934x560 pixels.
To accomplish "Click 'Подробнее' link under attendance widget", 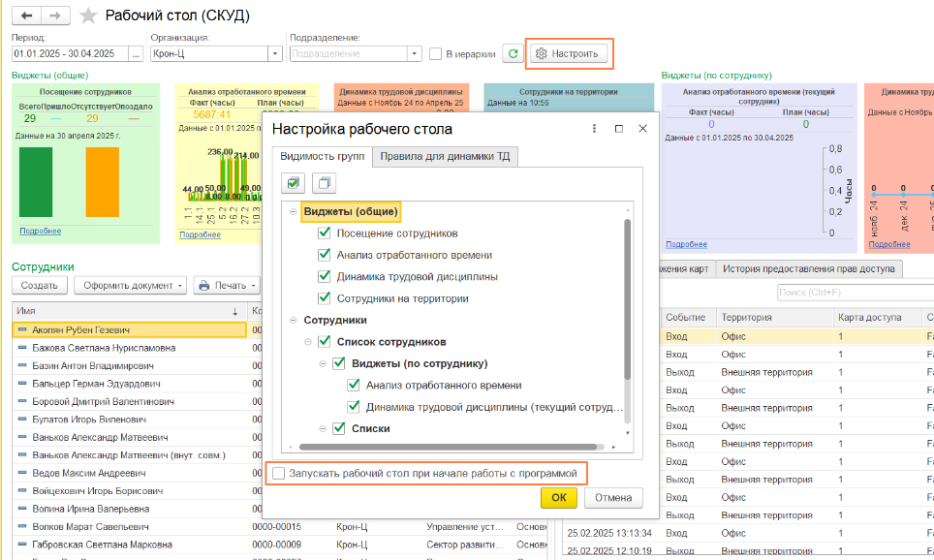I will pos(40,231).
